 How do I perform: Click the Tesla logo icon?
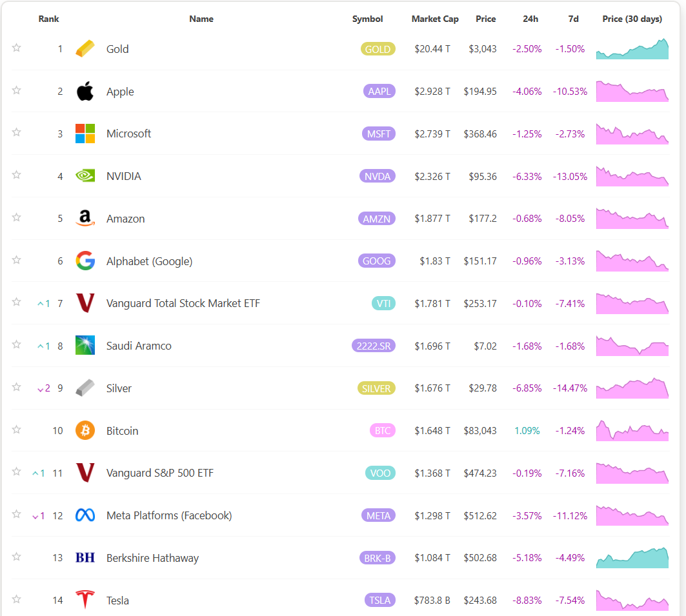[85, 600]
